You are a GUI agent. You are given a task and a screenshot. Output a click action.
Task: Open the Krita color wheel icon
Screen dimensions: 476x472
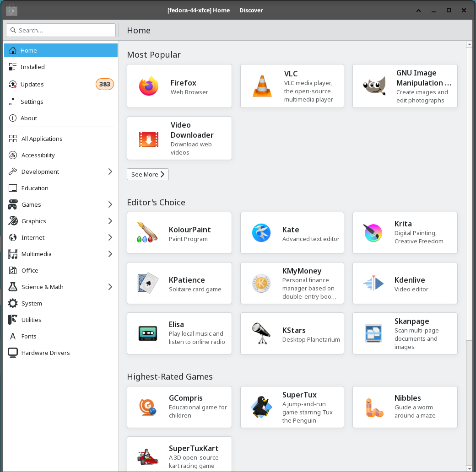pyautogui.click(x=373, y=233)
